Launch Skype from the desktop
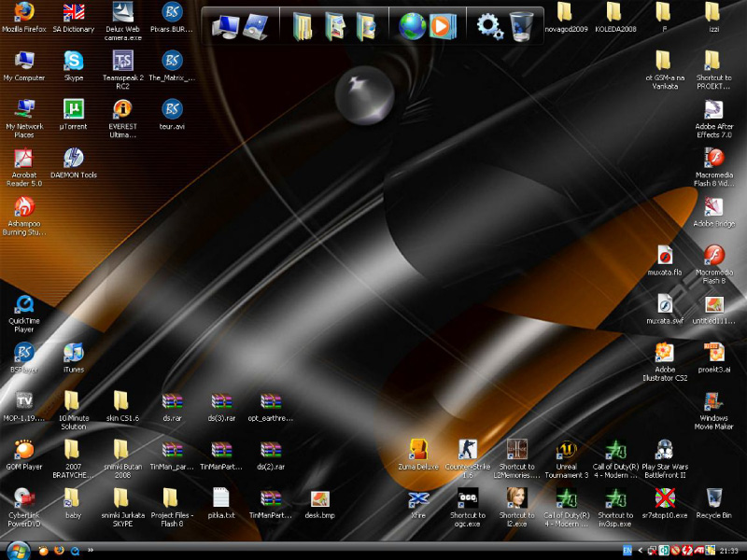The image size is (747, 560). 73,61
